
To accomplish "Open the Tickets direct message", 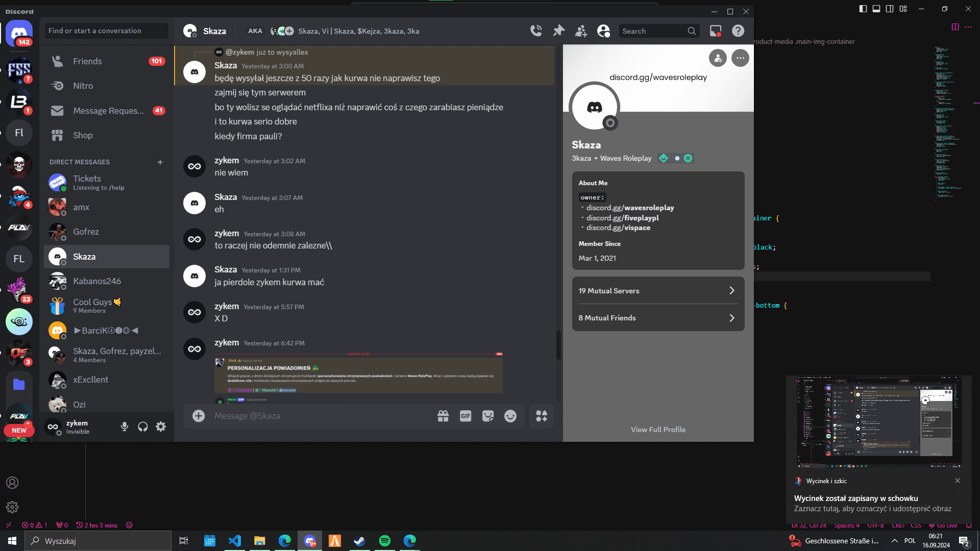I will 107,183.
